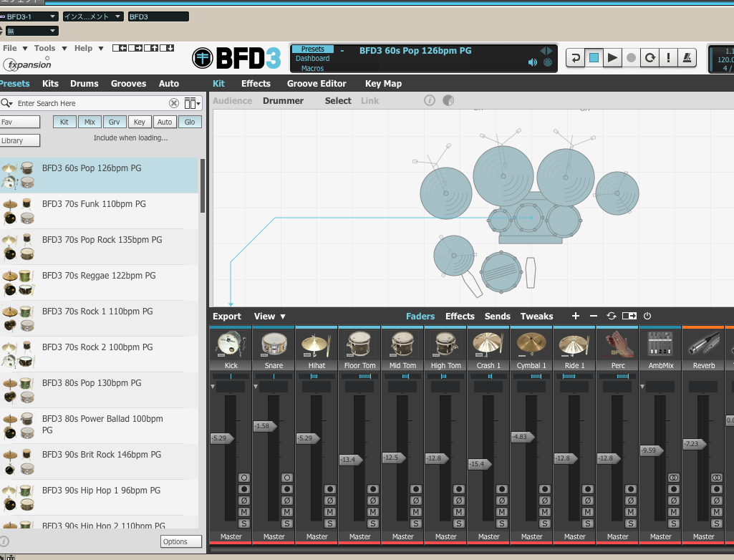Image resolution: width=734 pixels, height=560 pixels.
Task: Add a mixer channel with plus icon
Action: coord(576,316)
